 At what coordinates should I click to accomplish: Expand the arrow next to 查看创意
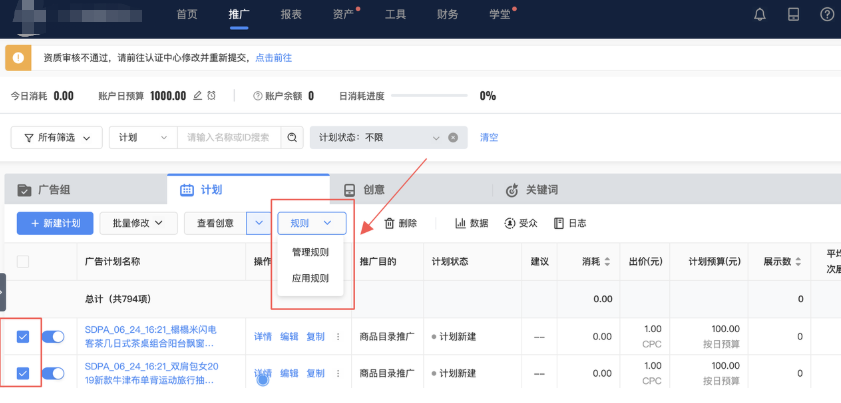[x=259, y=223]
